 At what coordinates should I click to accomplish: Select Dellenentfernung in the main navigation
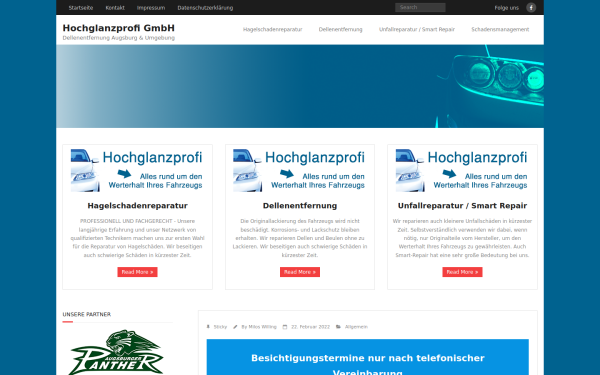(x=340, y=29)
